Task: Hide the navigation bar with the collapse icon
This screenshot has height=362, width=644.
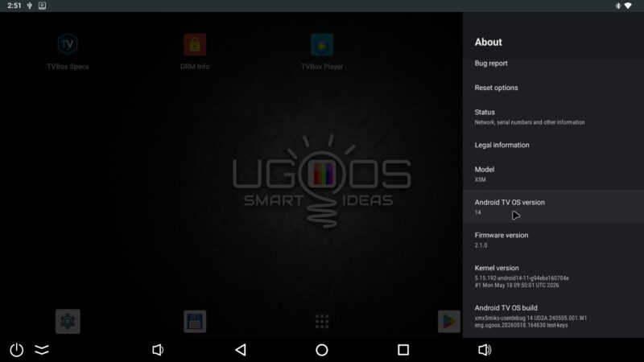Action: [42, 350]
